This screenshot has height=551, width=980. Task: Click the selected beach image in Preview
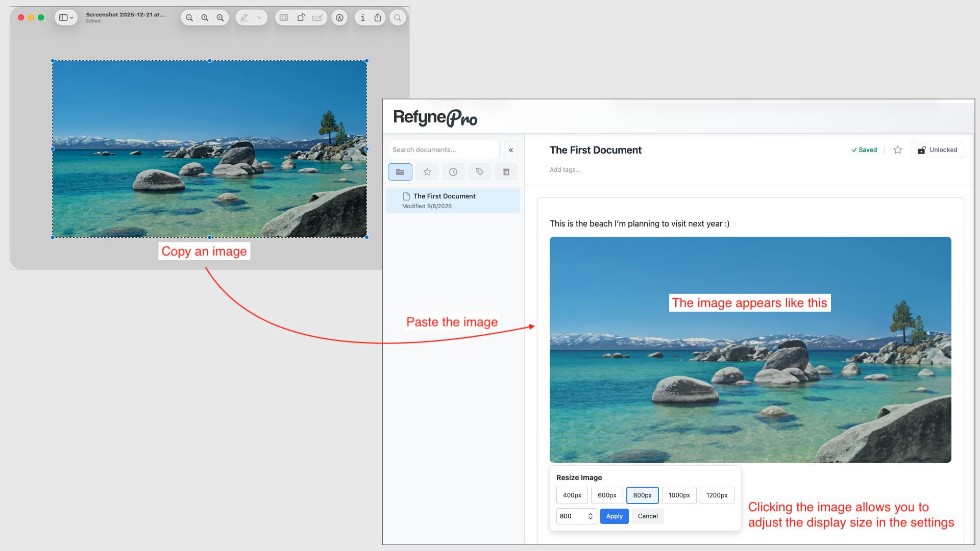pyautogui.click(x=209, y=149)
